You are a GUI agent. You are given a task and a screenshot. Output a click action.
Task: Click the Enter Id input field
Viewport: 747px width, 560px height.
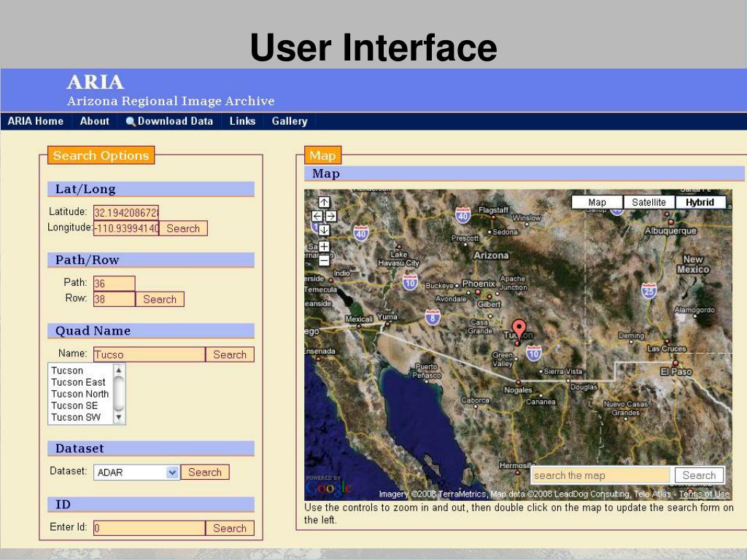tap(150, 528)
